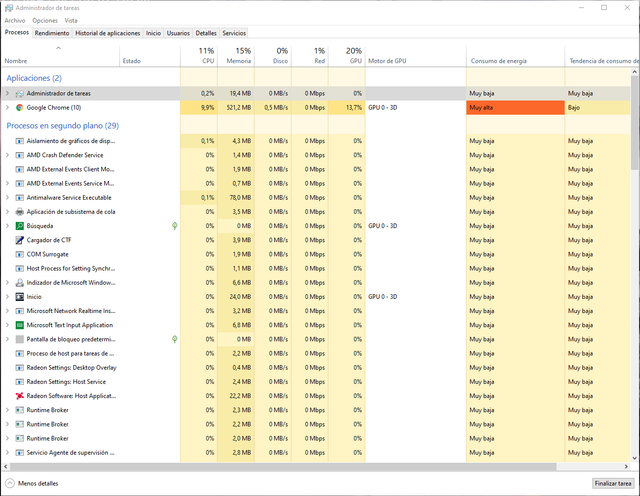640x496 pixels.
Task: Select the 521,2 MB memory value
Action: (239, 108)
